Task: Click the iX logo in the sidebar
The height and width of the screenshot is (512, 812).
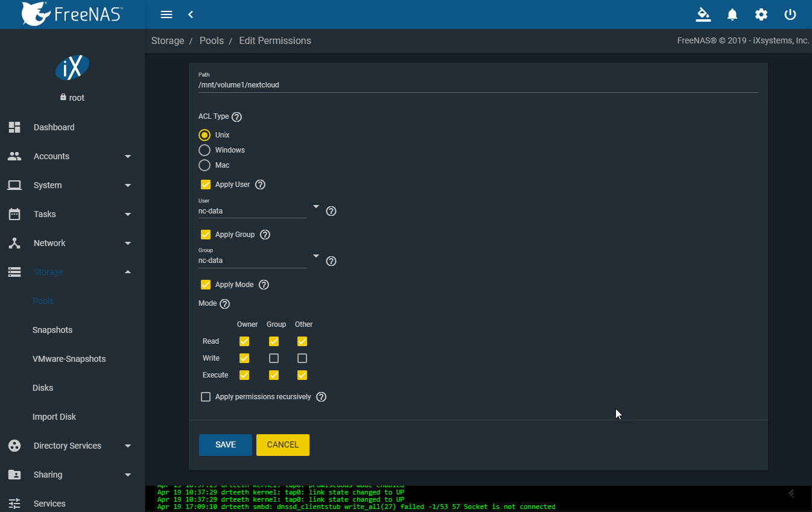Action: point(72,67)
